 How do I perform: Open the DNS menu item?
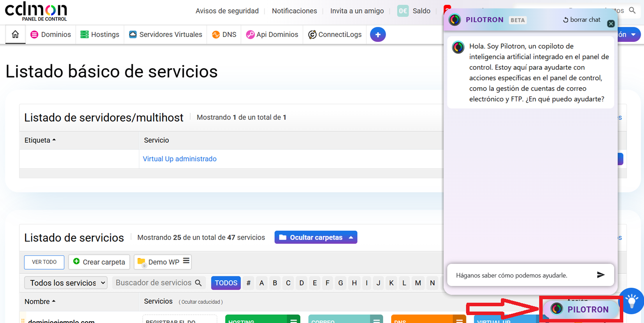coord(224,34)
